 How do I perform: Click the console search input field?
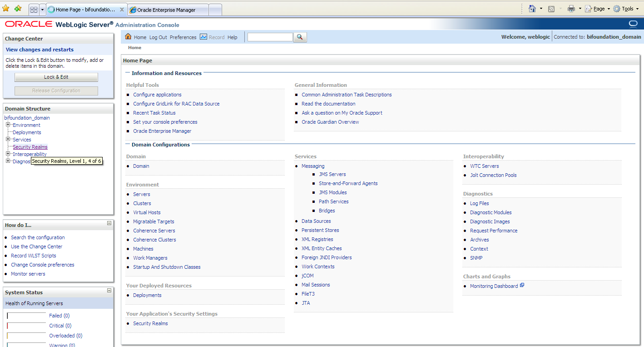point(270,37)
